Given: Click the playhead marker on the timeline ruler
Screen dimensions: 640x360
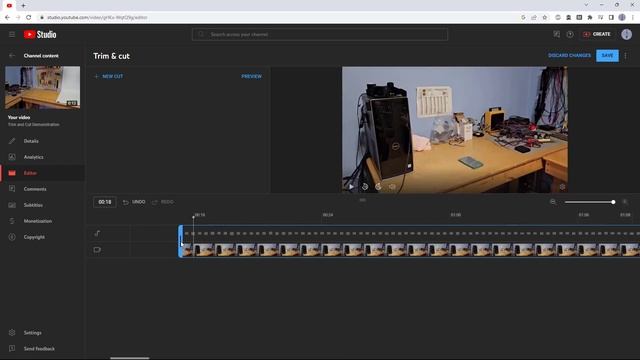Looking at the screenshot, I should 193,217.
